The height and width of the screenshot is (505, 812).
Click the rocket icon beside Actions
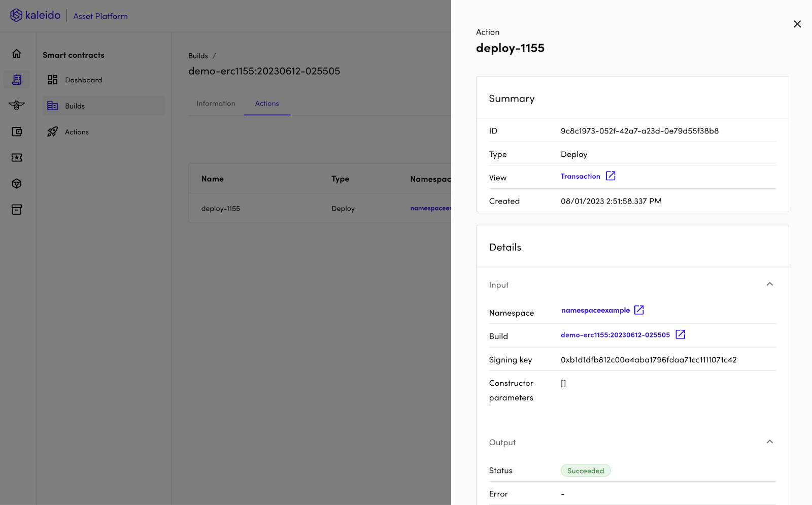pos(52,131)
